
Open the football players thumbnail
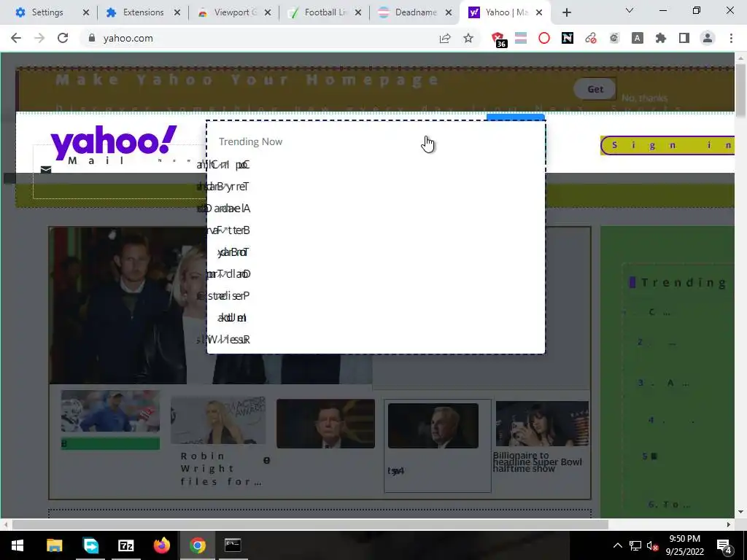pos(111,411)
